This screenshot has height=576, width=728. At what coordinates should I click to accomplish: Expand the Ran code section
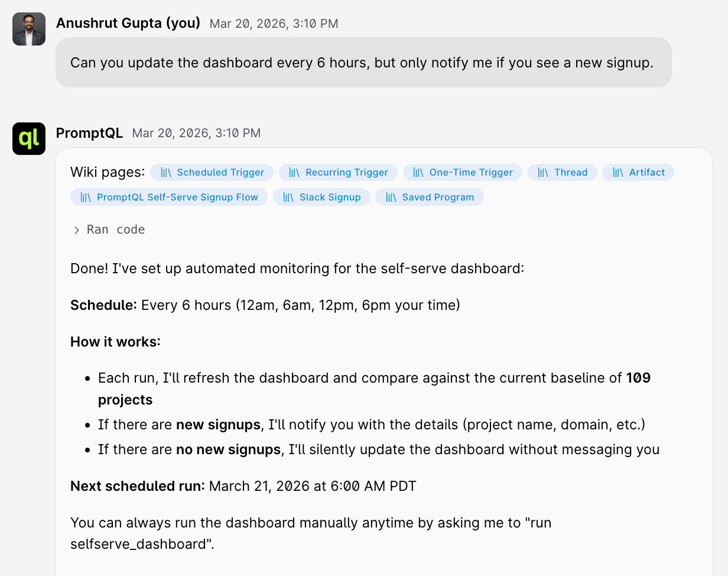pos(116,230)
